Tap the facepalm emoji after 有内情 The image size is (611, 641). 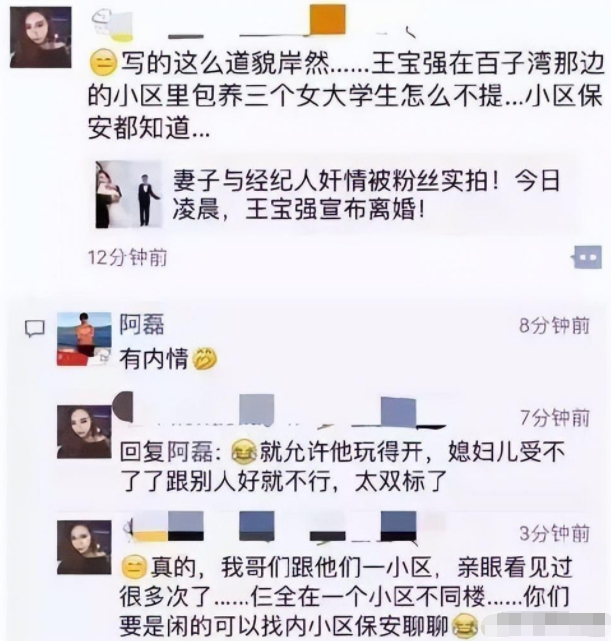tap(204, 359)
